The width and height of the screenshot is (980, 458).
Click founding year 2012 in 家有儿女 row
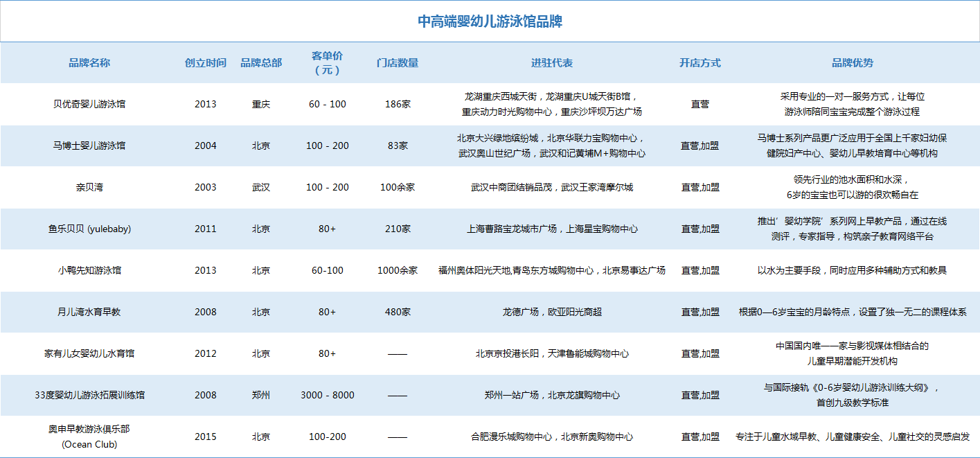(x=206, y=354)
